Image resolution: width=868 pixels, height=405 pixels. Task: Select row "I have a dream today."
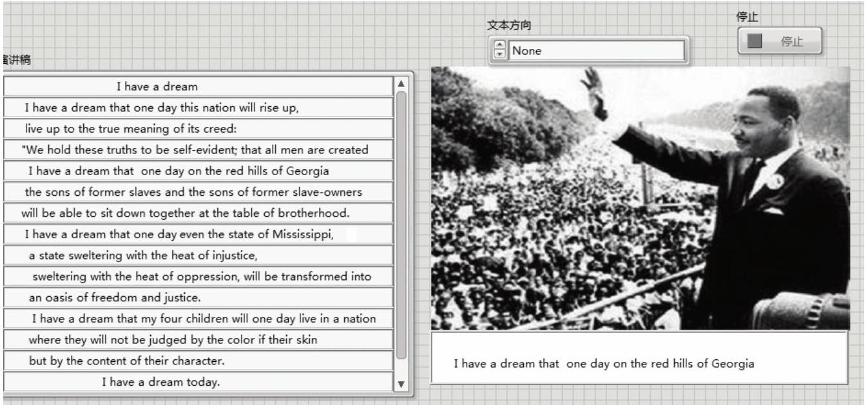(198, 382)
